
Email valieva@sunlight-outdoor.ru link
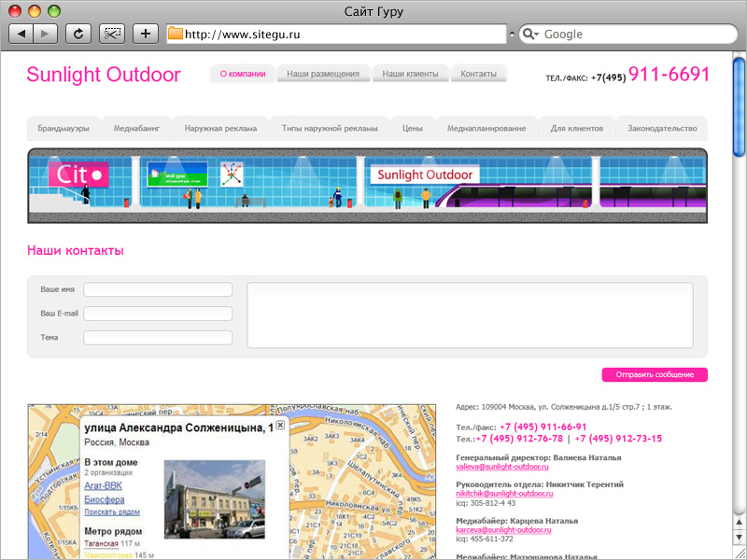[502, 467]
